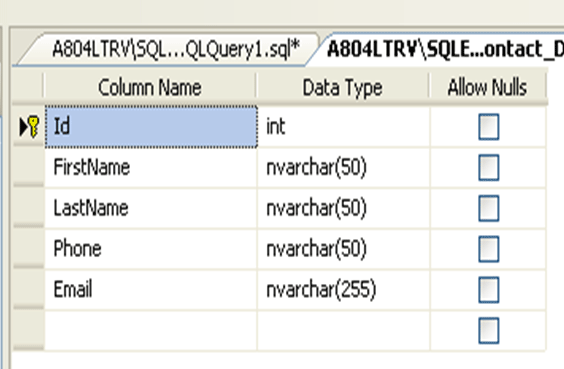This screenshot has width=564, height=369.
Task: Click the Column Name header
Action: (x=150, y=87)
